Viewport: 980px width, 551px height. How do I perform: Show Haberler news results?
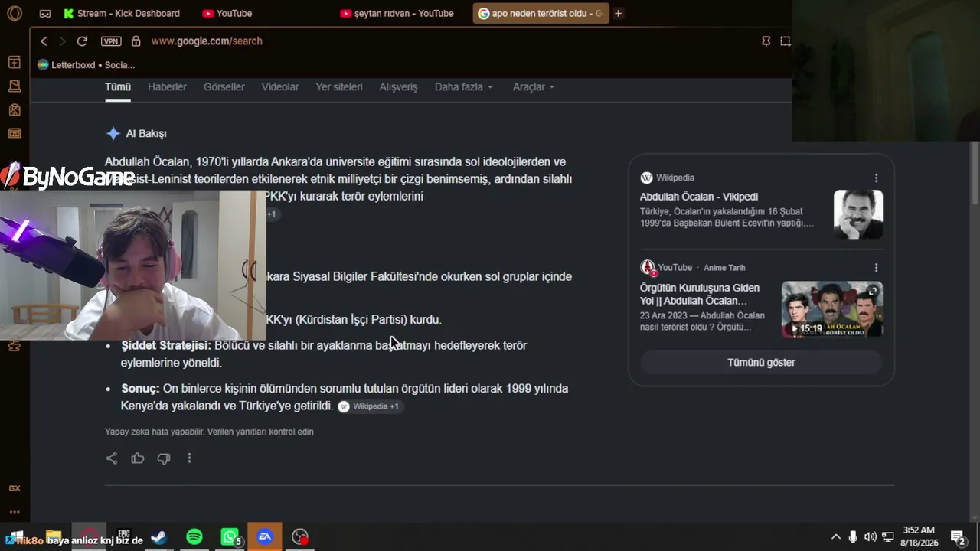(167, 87)
